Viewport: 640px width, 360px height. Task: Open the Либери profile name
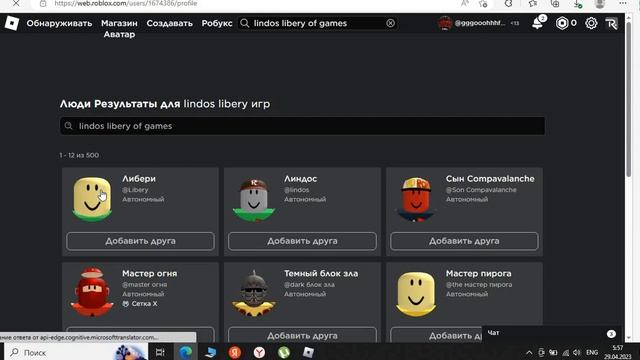[139, 179]
